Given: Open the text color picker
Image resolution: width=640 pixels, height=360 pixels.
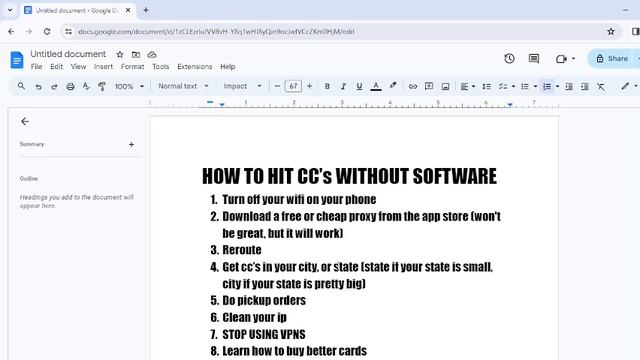Looking at the screenshot, I should [376, 87].
